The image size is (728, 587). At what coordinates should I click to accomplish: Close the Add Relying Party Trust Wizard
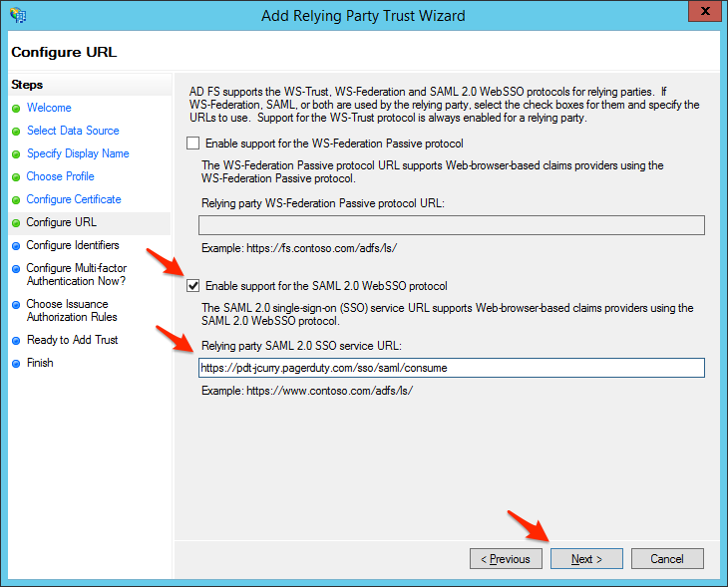tap(704, 13)
